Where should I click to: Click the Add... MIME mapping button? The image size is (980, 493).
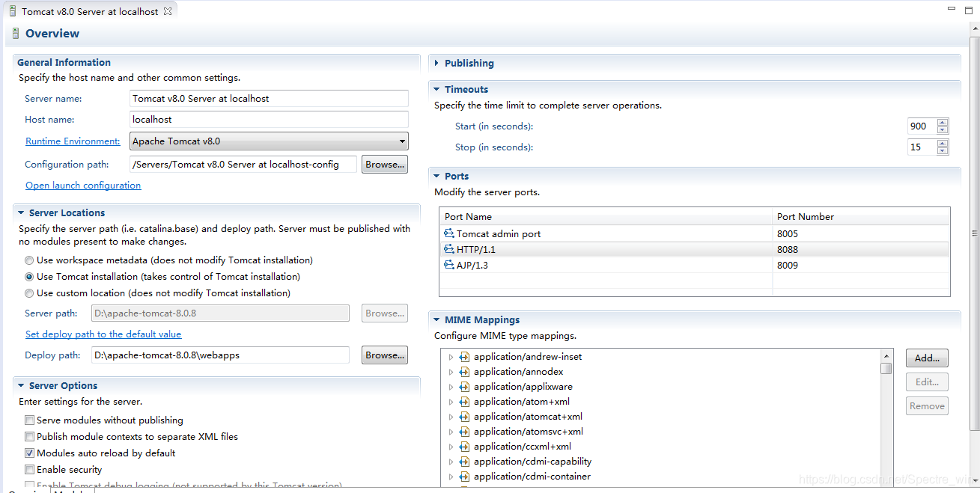[928, 358]
